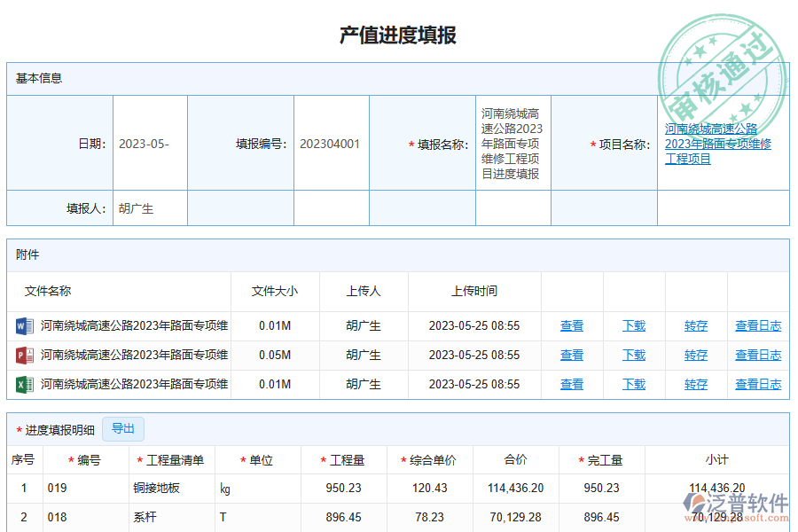This screenshot has width=798, height=532.
Task: Open 查看日志 for the first attachment
Action: point(757,325)
